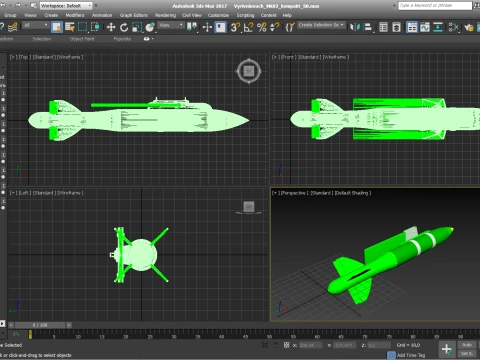
Task: Switch to the Selection ribbon tab
Action: pyautogui.click(x=42, y=39)
